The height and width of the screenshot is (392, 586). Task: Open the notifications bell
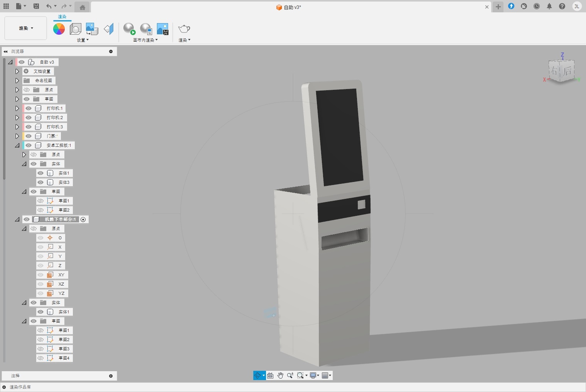pyautogui.click(x=549, y=6)
